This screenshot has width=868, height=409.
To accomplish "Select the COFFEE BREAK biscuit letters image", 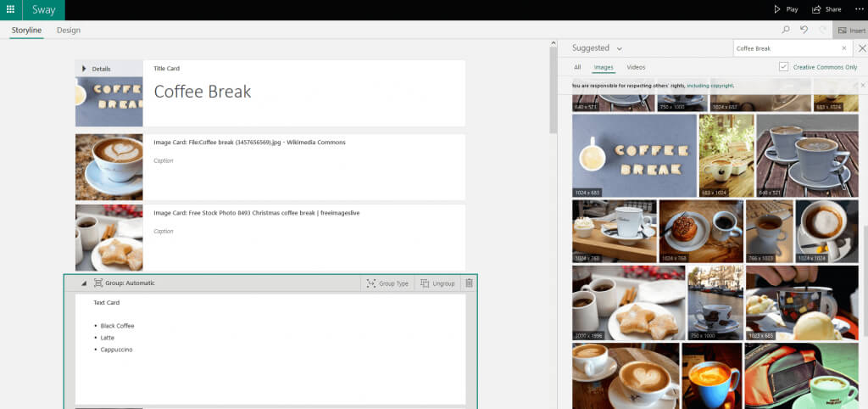I will tap(634, 156).
